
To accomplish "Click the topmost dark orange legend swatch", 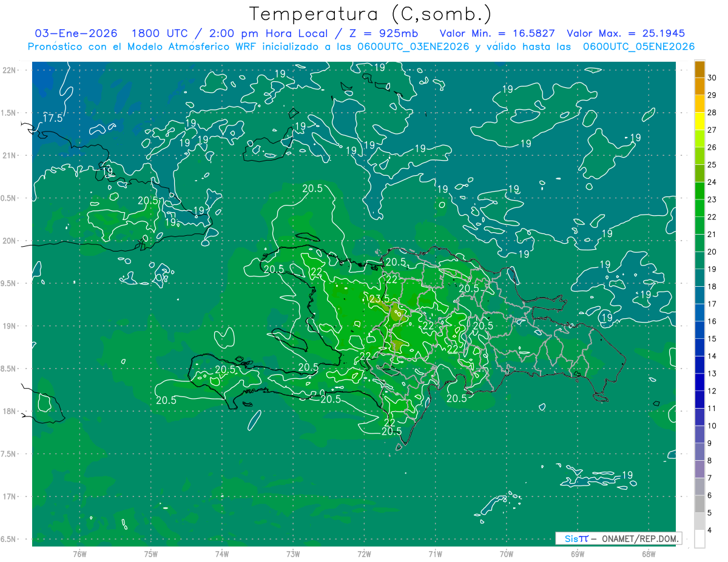I will [x=699, y=69].
